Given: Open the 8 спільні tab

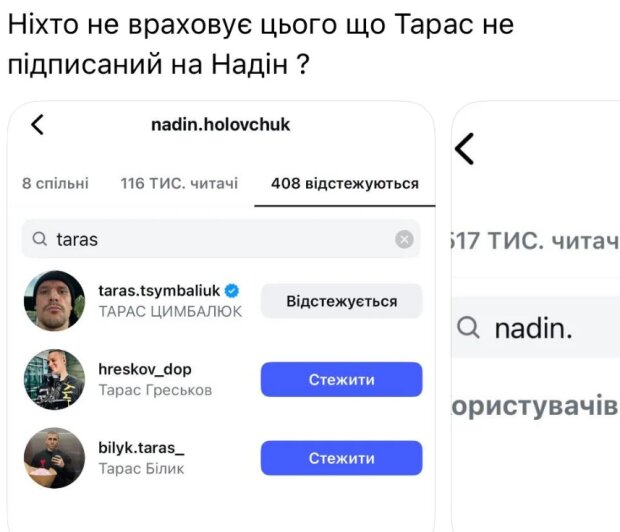Looking at the screenshot, I should [x=55, y=184].
